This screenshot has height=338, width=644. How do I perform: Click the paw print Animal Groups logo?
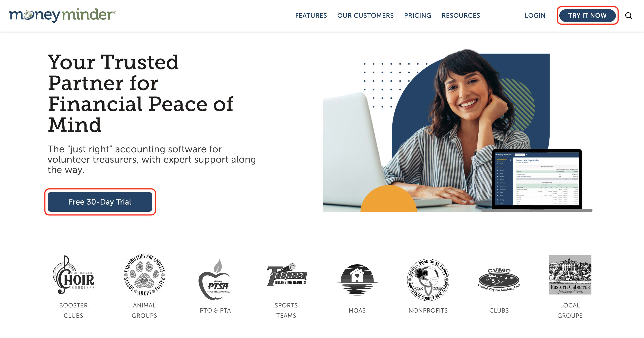click(144, 275)
